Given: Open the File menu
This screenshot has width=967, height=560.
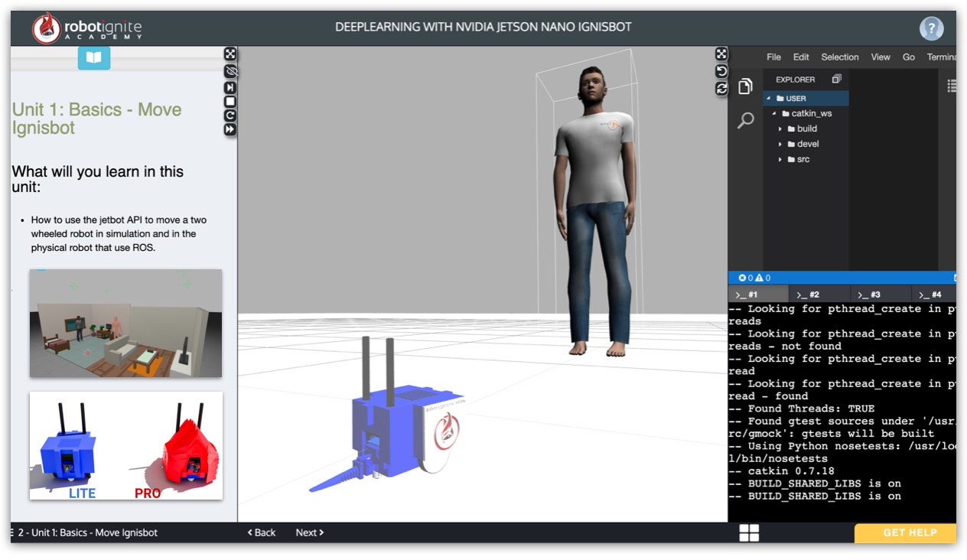Looking at the screenshot, I should click(773, 57).
